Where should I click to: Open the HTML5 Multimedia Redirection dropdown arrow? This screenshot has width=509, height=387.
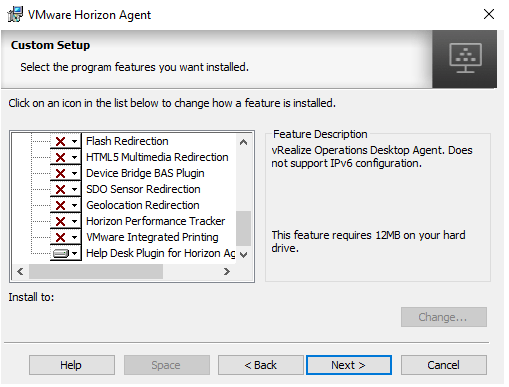75,157
